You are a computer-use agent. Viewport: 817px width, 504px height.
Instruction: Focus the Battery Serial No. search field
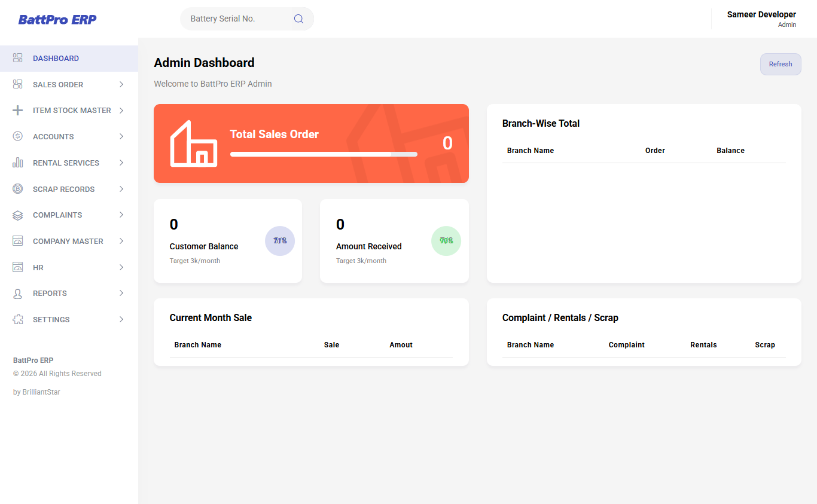pyautogui.click(x=247, y=19)
